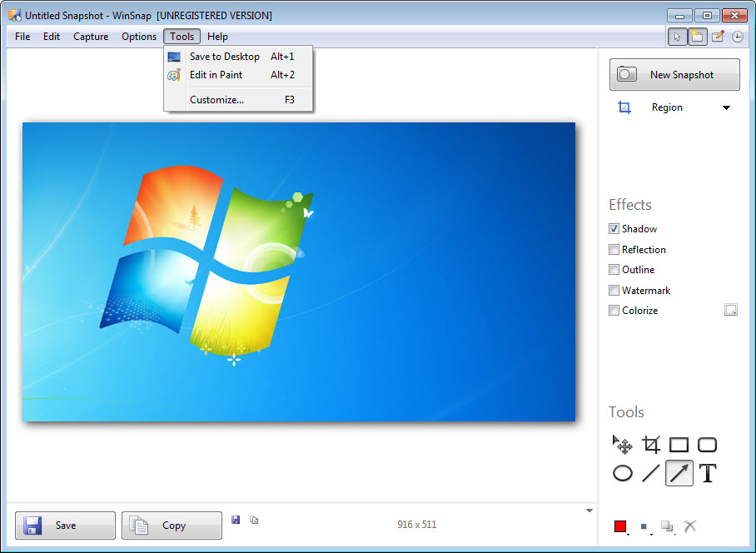The image size is (756, 553).
Task: Click the shadow/overlap style icon
Action: [x=666, y=526]
